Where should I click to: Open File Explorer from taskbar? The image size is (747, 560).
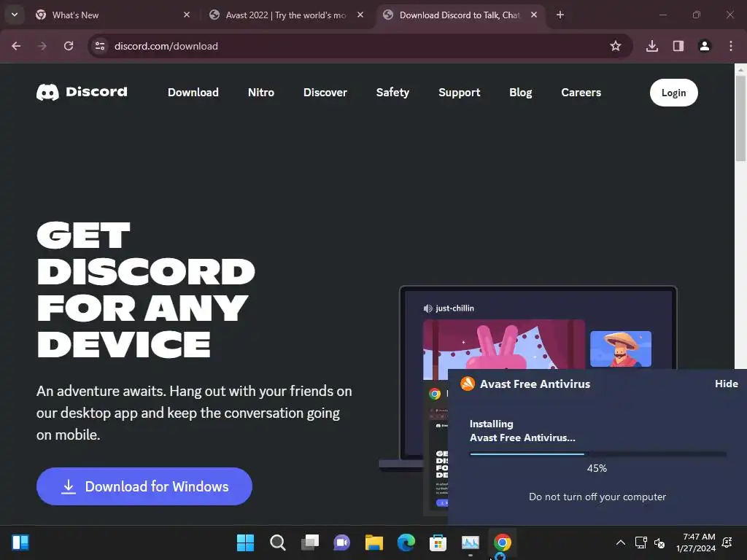374,542
